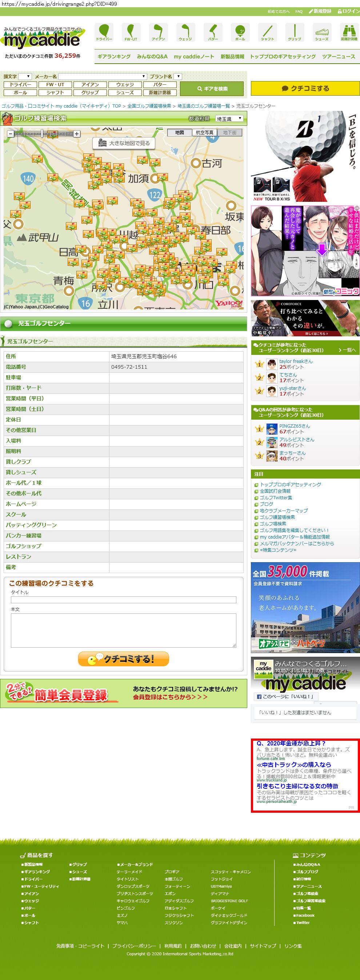
Task: Switch map to aerial photo (航空写真) view
Action: tap(204, 132)
